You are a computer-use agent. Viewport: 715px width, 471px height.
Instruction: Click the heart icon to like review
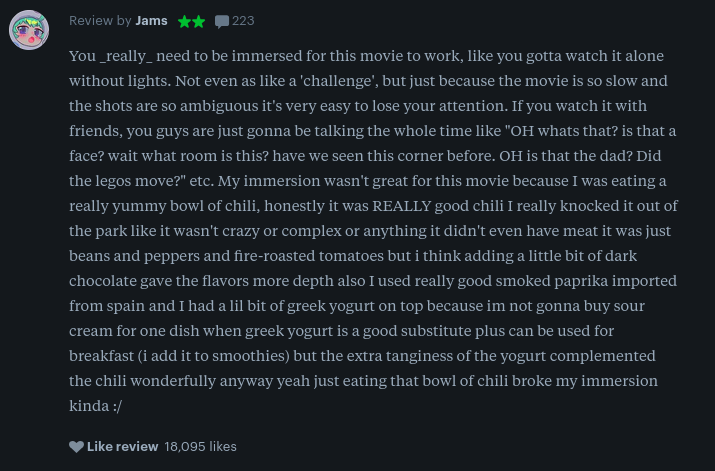[x=76, y=446]
